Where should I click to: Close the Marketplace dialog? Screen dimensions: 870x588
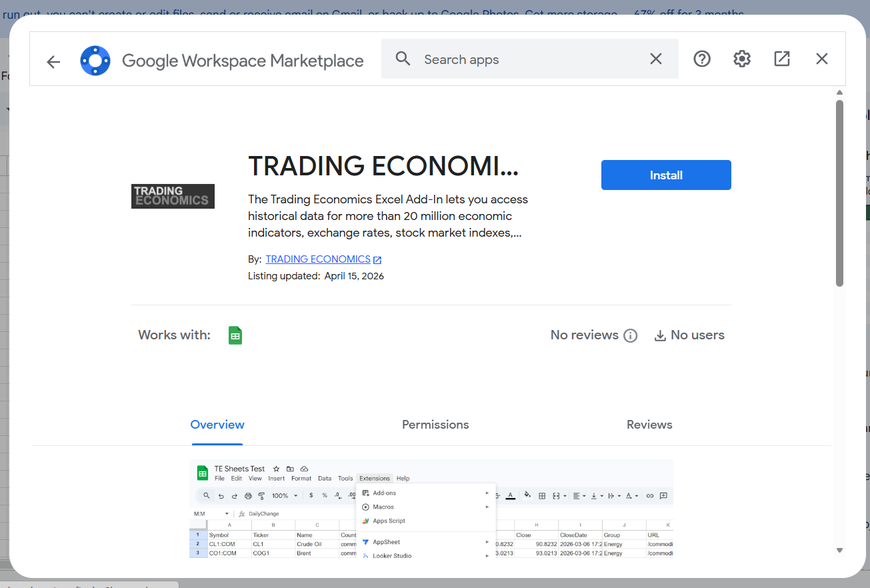pos(822,59)
